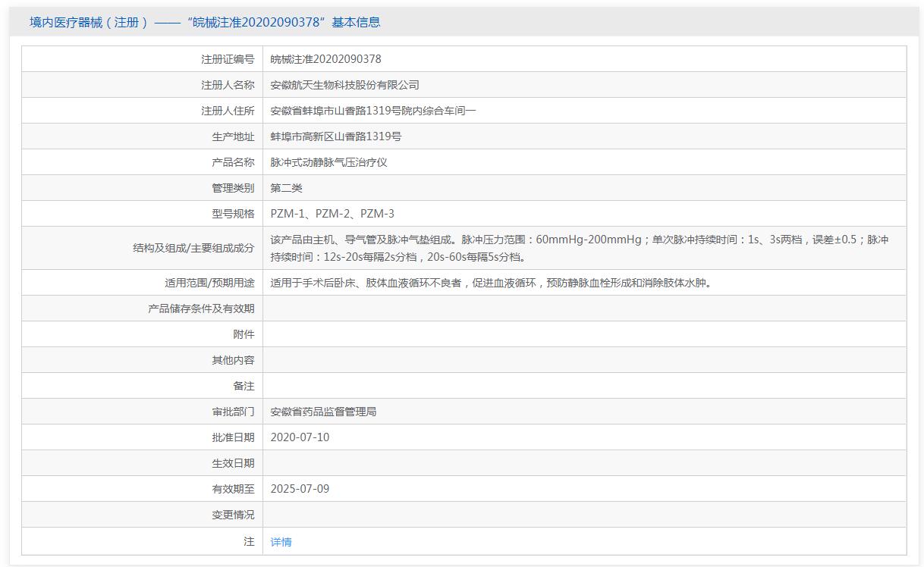Click the 附件 row label
Screen dimensions: 924x567
point(244,334)
